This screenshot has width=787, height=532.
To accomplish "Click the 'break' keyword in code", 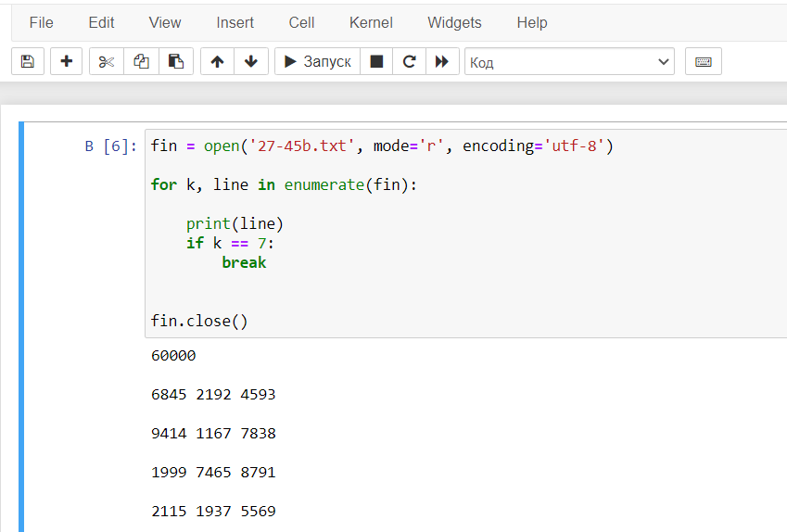I will click(244, 262).
